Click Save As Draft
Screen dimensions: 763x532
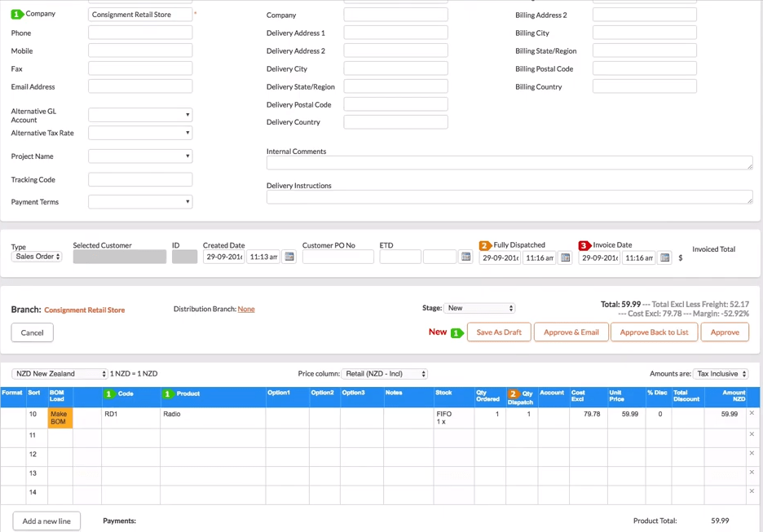(499, 332)
